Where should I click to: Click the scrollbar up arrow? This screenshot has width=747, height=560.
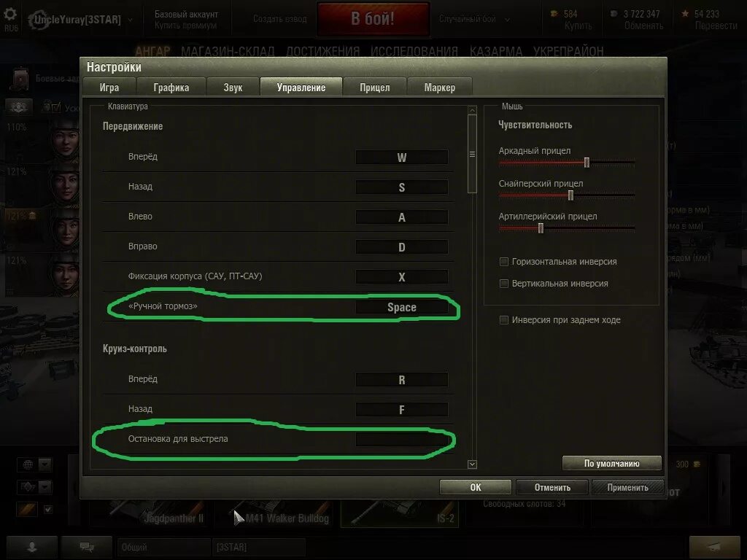tap(472, 110)
